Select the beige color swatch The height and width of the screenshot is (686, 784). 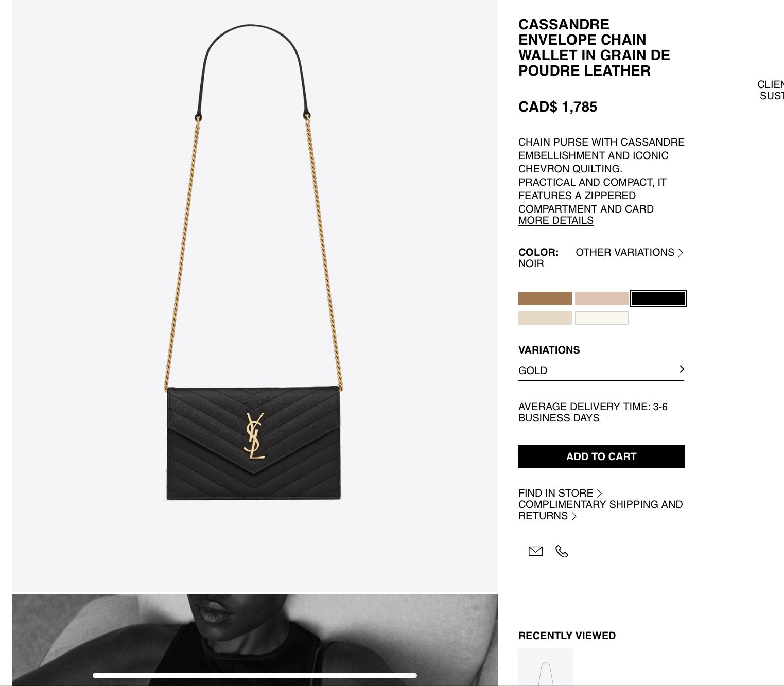click(x=545, y=318)
